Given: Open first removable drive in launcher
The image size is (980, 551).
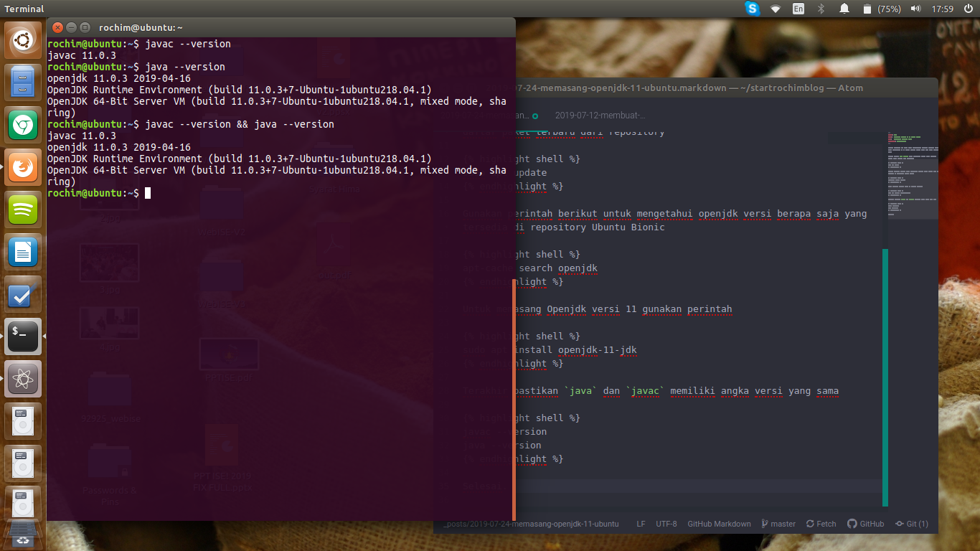Looking at the screenshot, I should point(24,420).
